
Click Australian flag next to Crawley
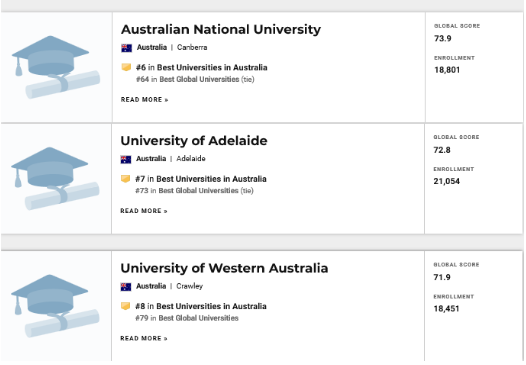[126, 286]
